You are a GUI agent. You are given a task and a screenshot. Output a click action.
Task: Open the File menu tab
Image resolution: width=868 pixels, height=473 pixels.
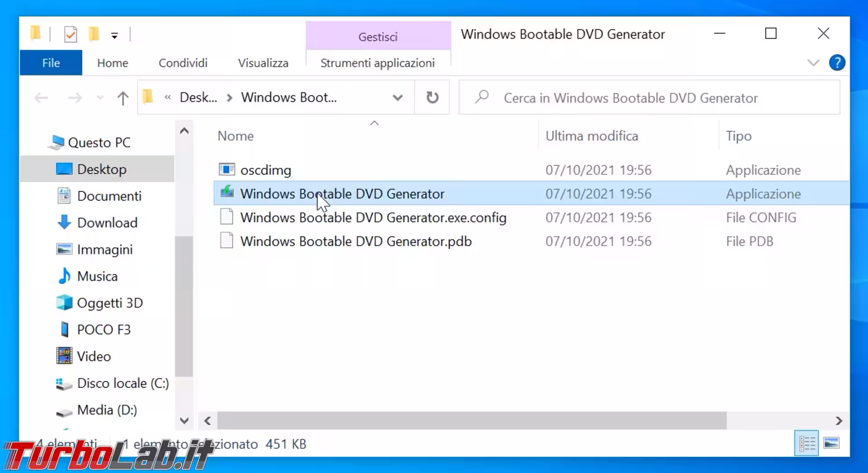(x=51, y=63)
